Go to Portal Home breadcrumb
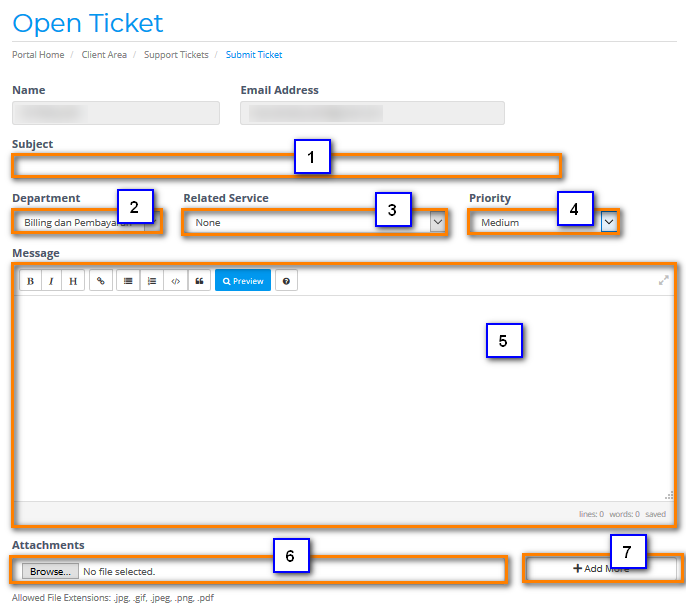The image size is (686, 613). 37,55
